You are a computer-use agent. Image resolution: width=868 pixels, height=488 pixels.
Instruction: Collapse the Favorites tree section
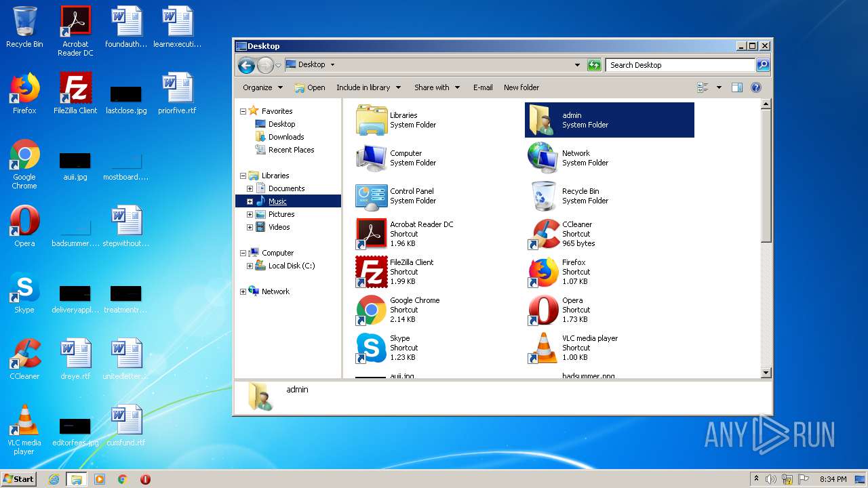(x=243, y=111)
